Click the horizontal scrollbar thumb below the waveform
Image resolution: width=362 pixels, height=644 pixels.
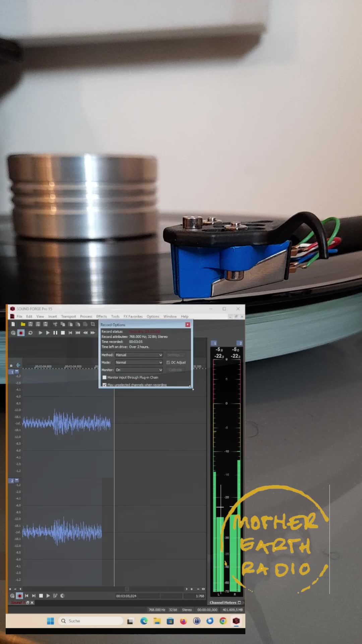click(x=127, y=589)
